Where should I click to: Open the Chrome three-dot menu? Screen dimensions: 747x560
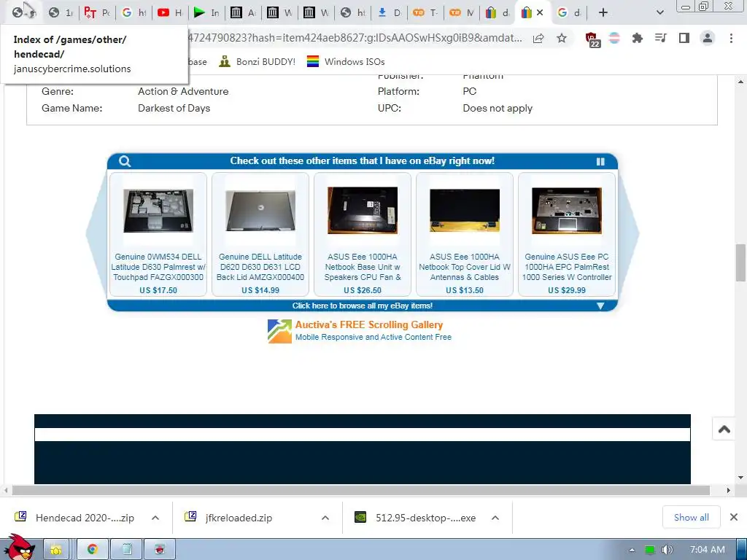731,38
